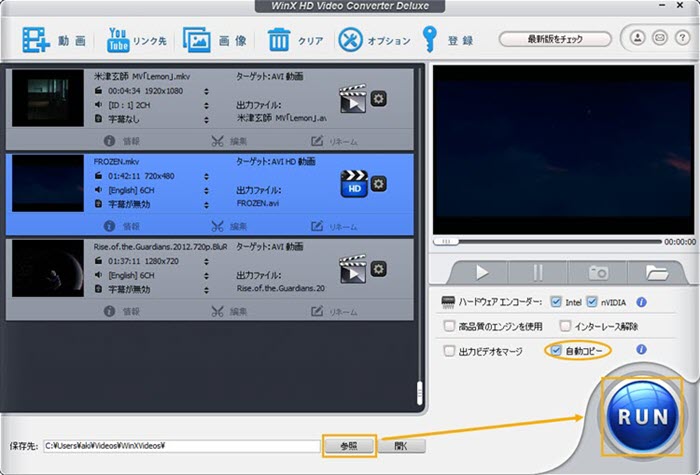700x475 pixels.
Task: Select the FROZEN.mkv thumbnail
Action: (x=48, y=183)
